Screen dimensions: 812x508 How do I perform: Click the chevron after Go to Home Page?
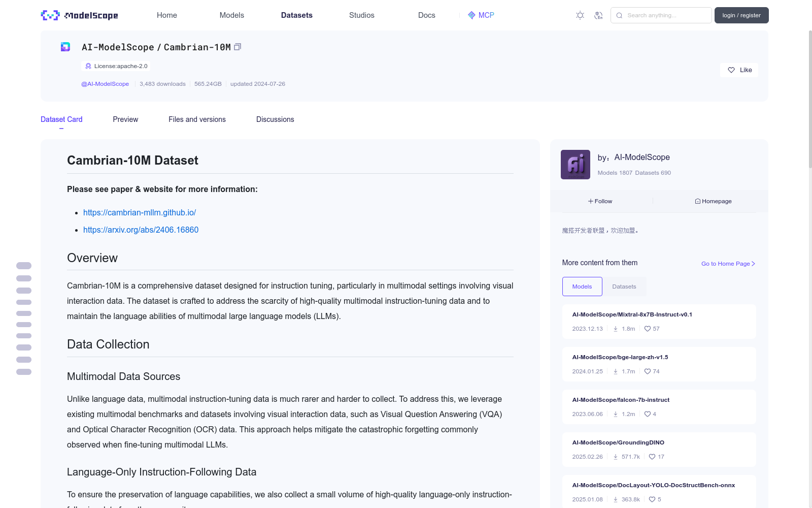[x=754, y=264]
